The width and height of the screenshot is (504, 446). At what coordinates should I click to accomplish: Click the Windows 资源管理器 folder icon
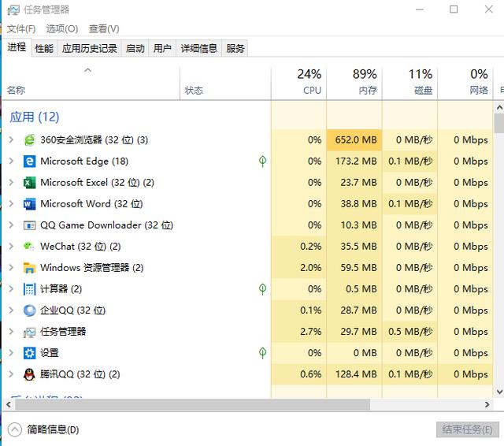pos(29,268)
